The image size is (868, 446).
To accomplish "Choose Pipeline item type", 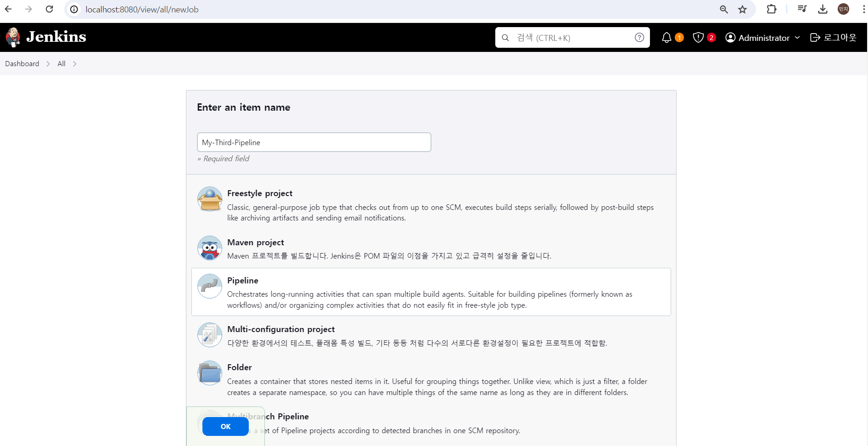I will pos(431,292).
